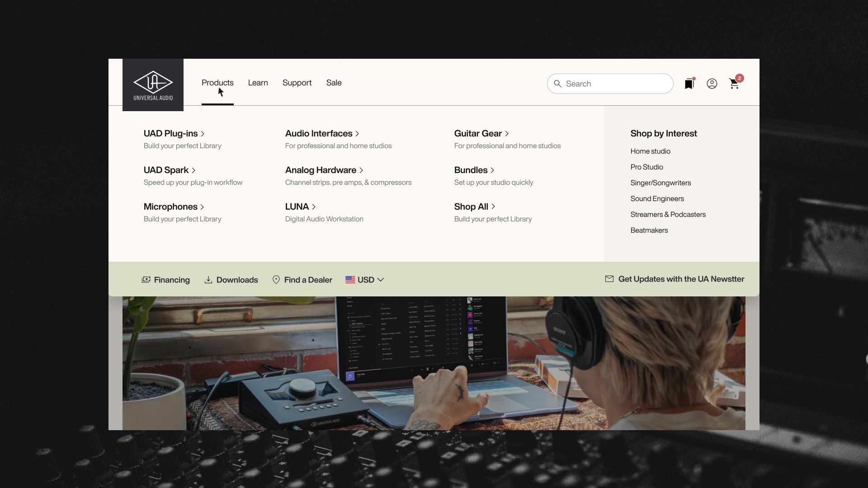Open the shopping cart icon
This screenshot has width=868, height=488.
[734, 84]
